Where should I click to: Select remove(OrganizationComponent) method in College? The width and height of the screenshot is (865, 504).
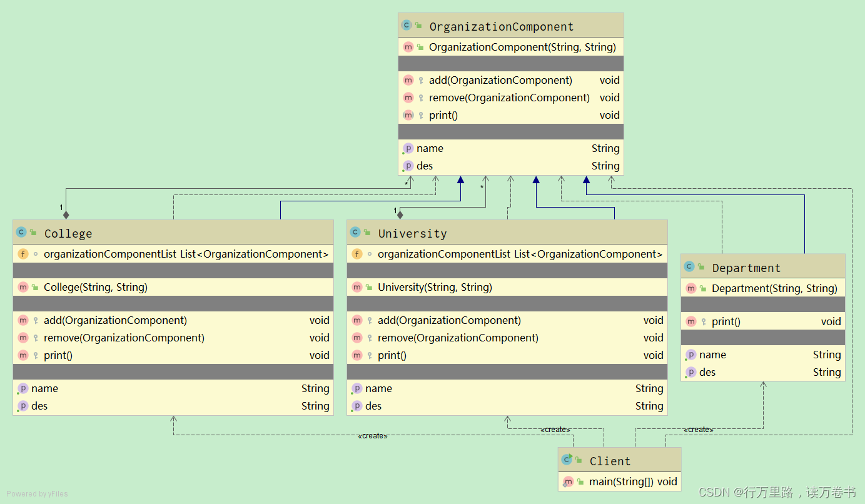pos(124,338)
